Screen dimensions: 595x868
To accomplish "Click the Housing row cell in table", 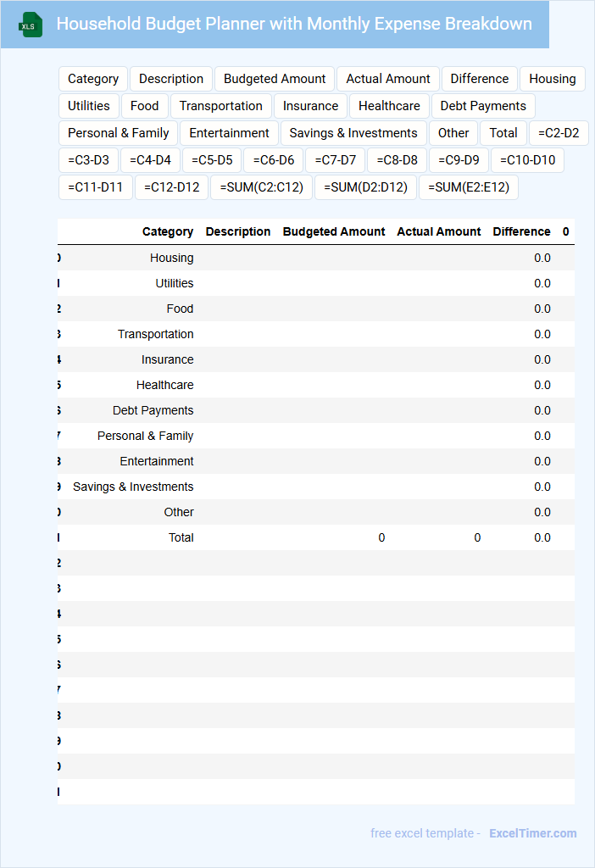I will 171,258.
